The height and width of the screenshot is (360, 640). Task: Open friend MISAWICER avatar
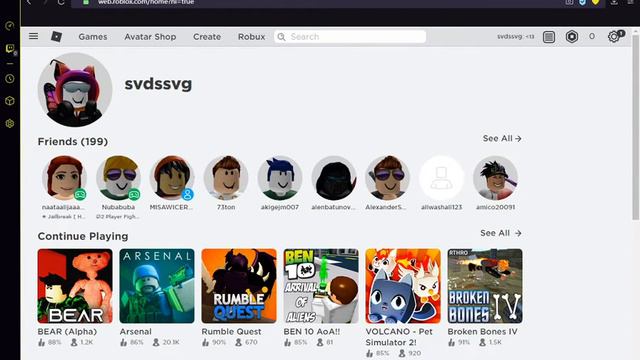pyautogui.click(x=172, y=178)
